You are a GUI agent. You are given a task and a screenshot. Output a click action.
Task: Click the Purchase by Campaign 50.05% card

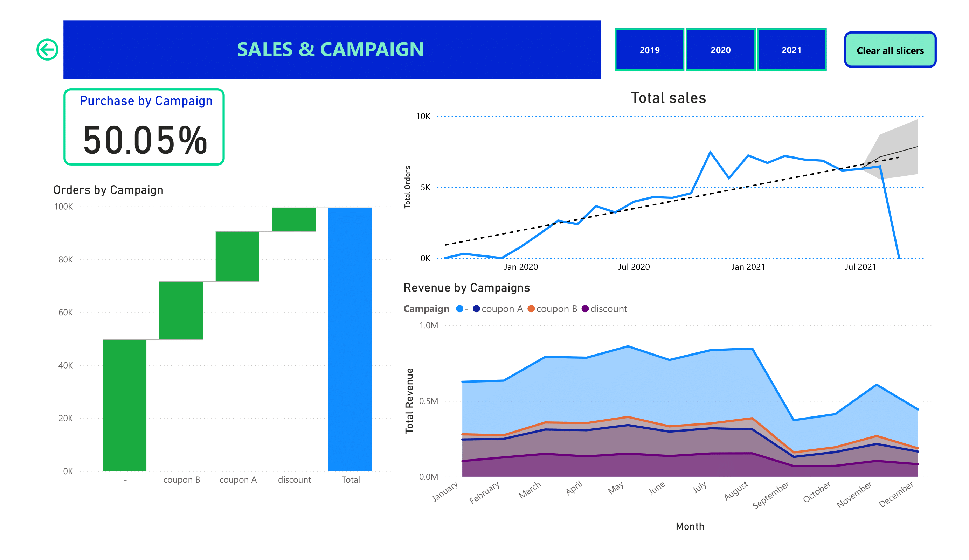tap(144, 127)
